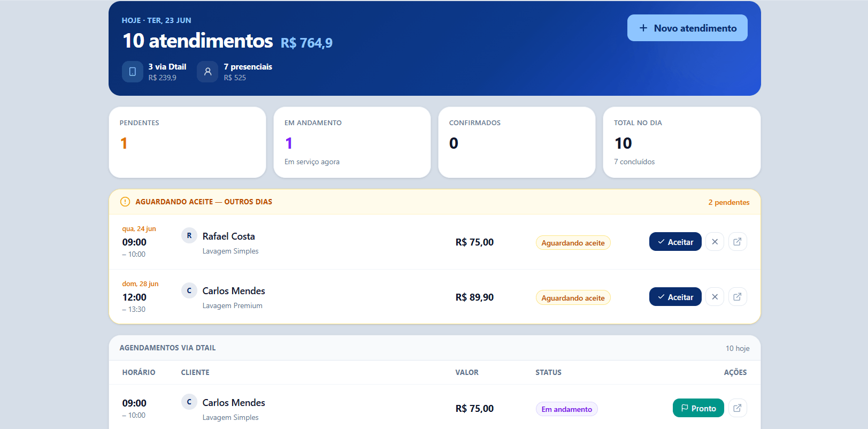This screenshot has width=868, height=429.
Task: Click the phone icon beside 3 via Dtail
Action: (133, 72)
